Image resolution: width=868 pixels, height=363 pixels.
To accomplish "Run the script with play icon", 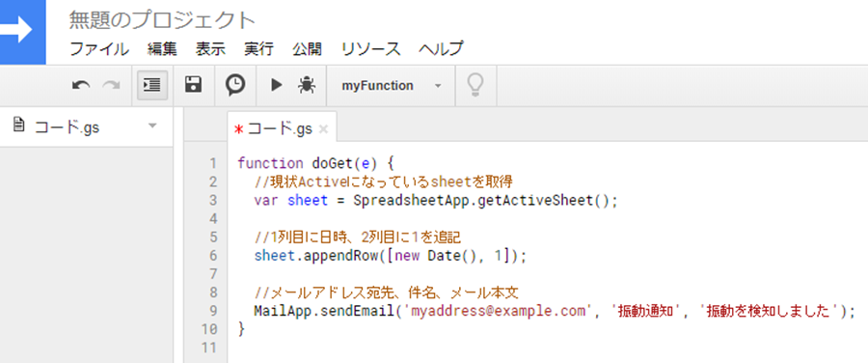I will coord(276,85).
